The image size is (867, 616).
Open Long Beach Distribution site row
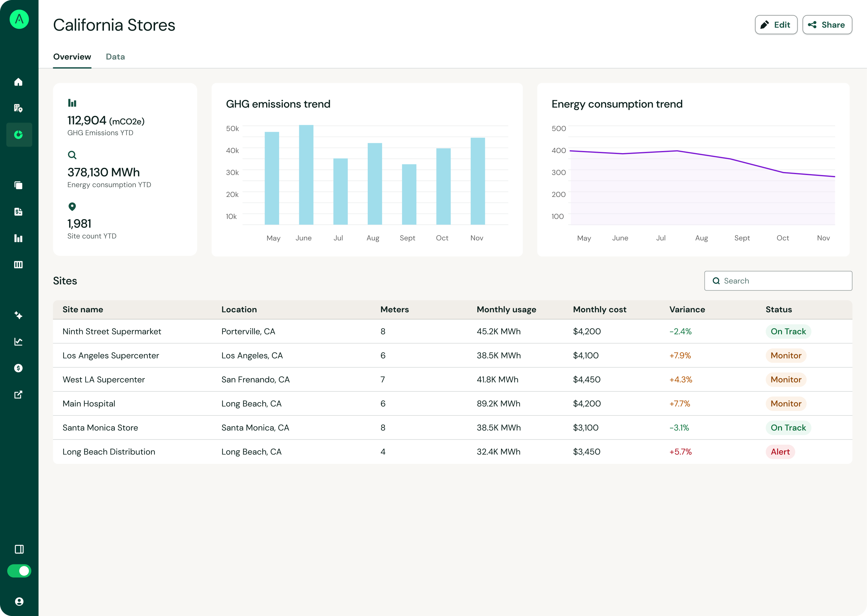[452, 452]
